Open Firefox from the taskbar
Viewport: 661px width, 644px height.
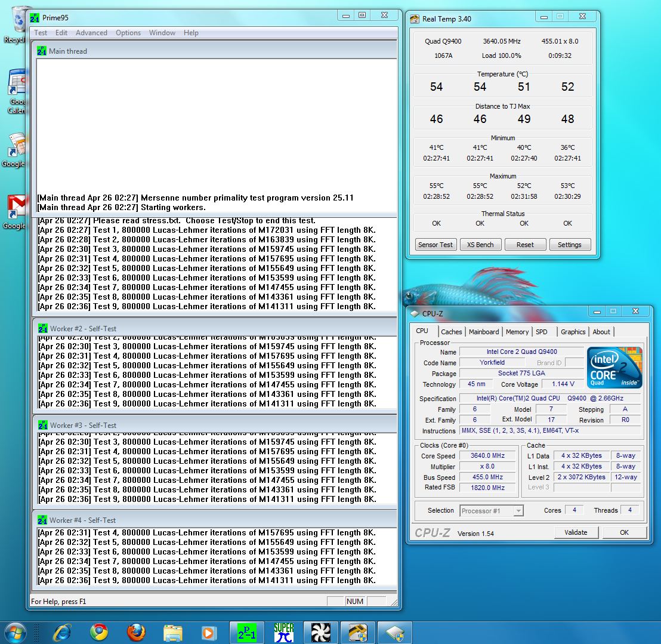(x=136, y=633)
